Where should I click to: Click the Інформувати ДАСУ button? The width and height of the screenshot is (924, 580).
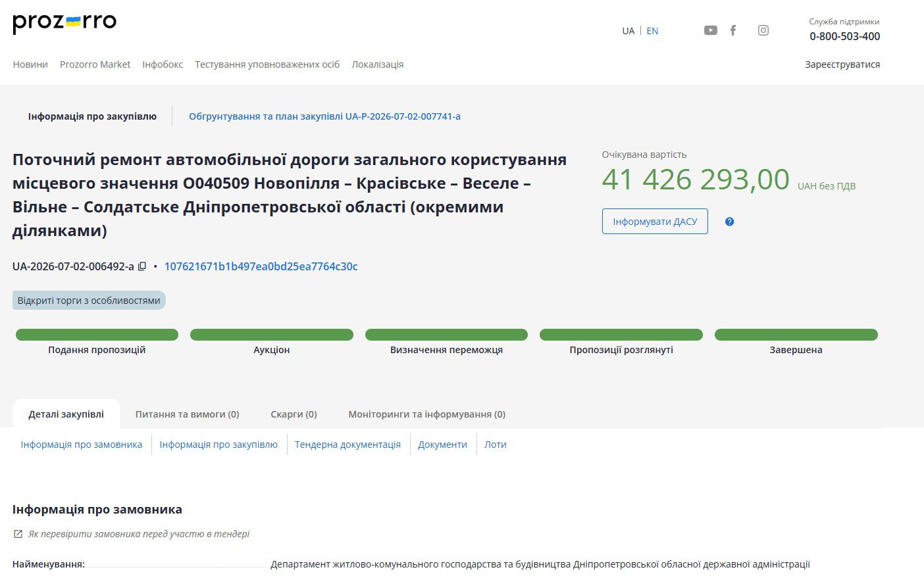point(655,222)
